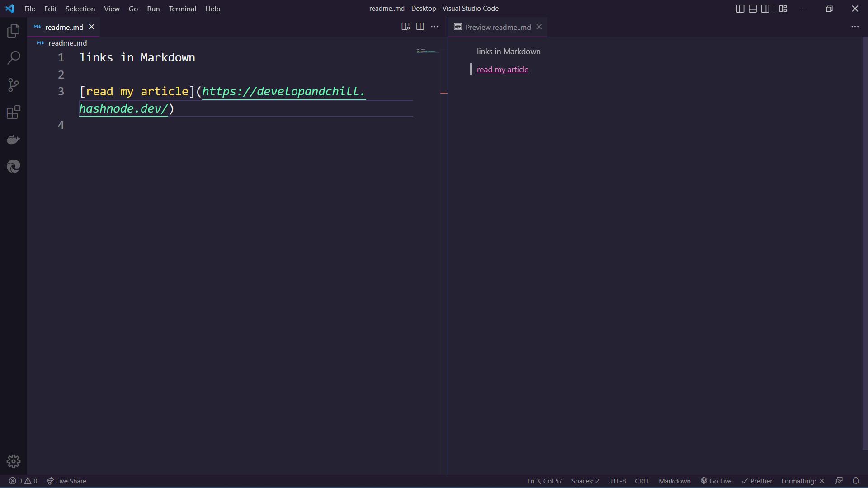The height and width of the screenshot is (488, 868).
Task: Open the Go menu
Action: click(x=133, y=9)
